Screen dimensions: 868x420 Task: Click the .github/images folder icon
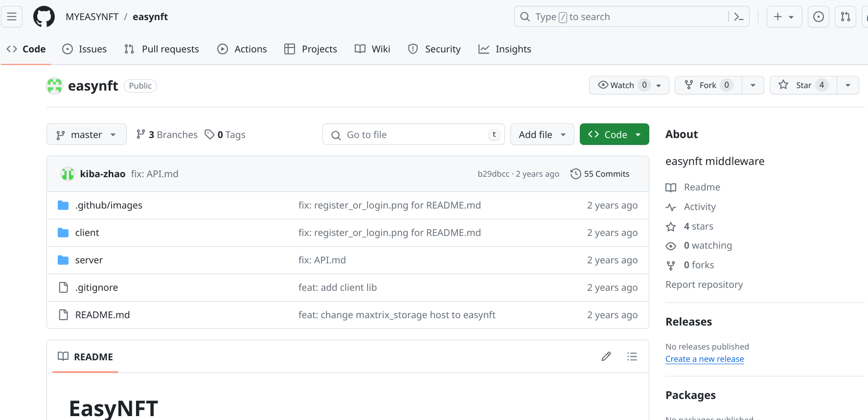click(63, 205)
